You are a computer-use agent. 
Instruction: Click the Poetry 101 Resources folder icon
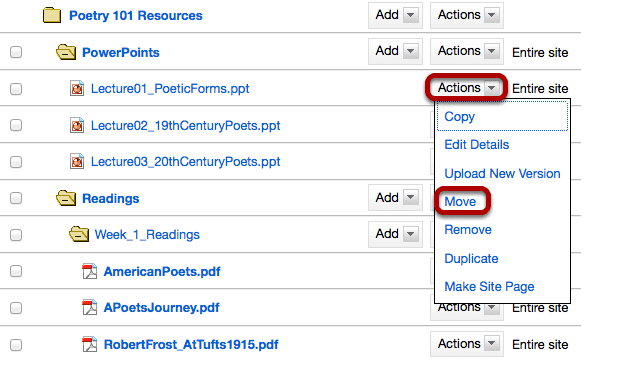52,15
